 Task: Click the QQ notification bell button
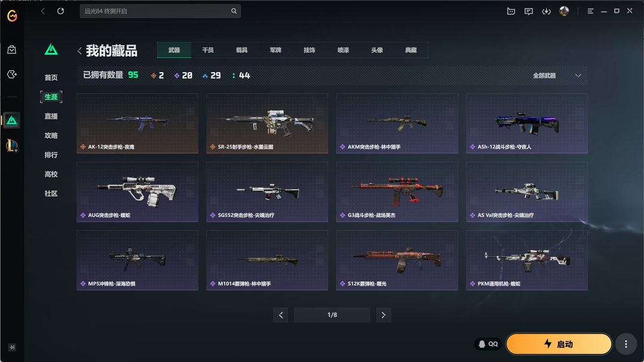[x=488, y=344]
